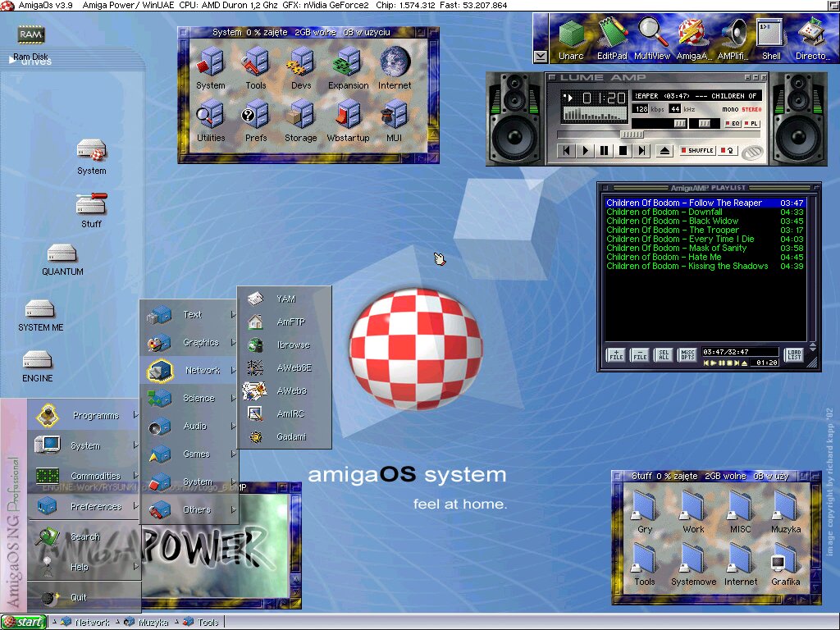Launch Ibrowse from the Network submenu
Screen dimensions: 840x630
tap(285, 345)
